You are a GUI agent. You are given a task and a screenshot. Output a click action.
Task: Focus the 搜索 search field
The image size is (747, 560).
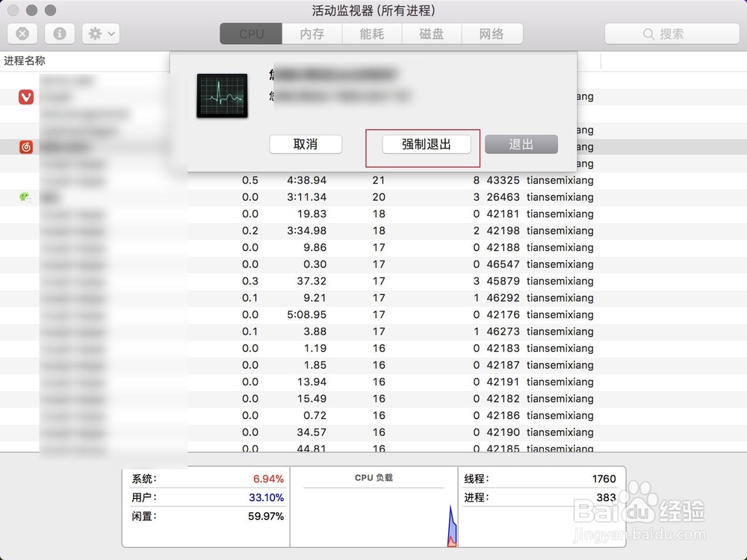pyautogui.click(x=672, y=34)
